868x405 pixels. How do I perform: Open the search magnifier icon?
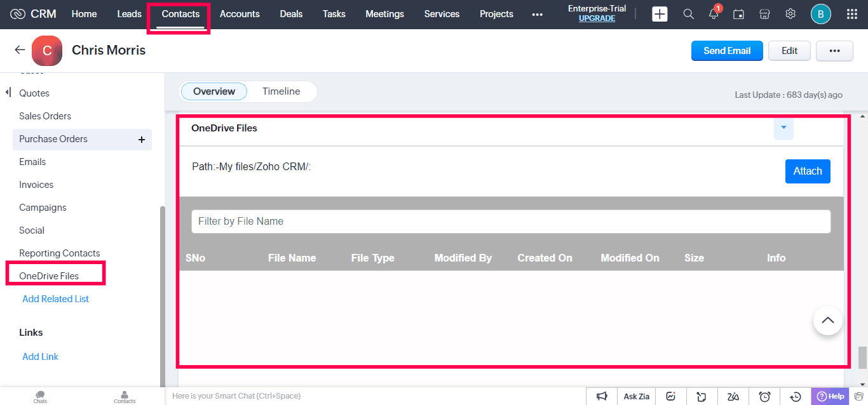click(x=688, y=14)
